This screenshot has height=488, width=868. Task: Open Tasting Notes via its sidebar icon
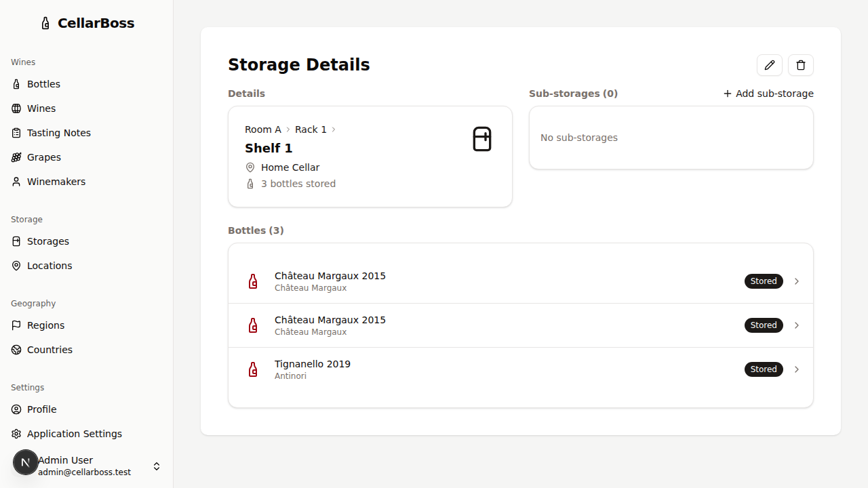16,132
